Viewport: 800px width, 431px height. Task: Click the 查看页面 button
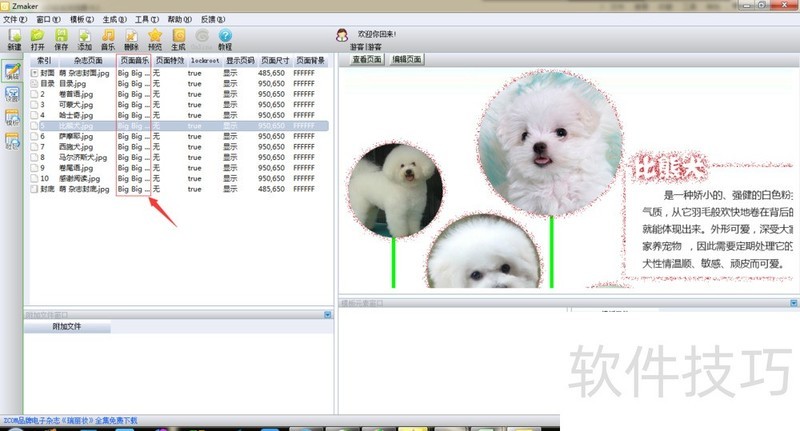(367, 59)
